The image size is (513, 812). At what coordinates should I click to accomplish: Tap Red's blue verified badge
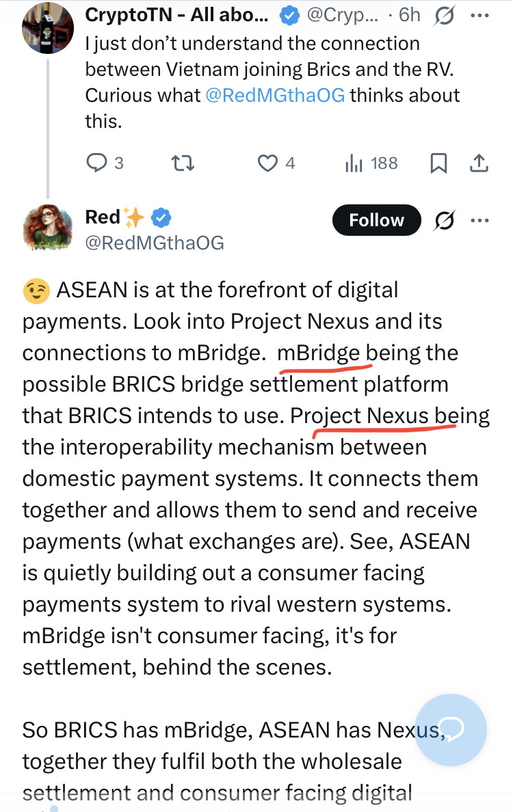pos(161,218)
